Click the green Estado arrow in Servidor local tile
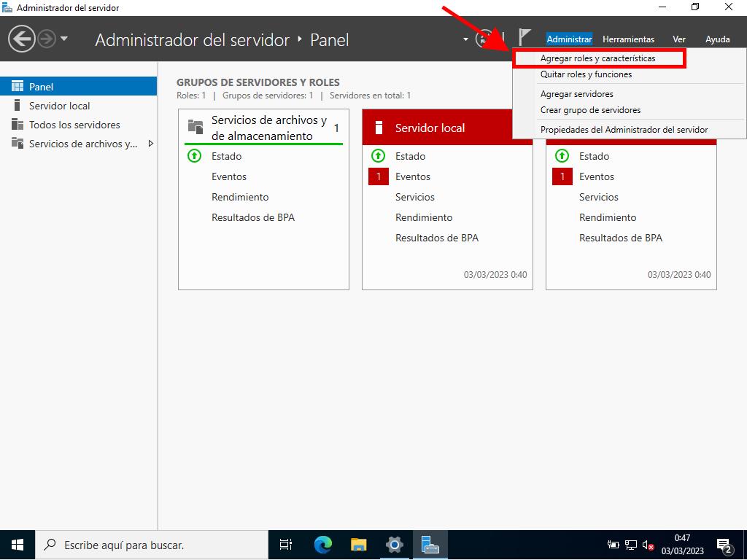Viewport: 747px width, 560px height. (378, 156)
